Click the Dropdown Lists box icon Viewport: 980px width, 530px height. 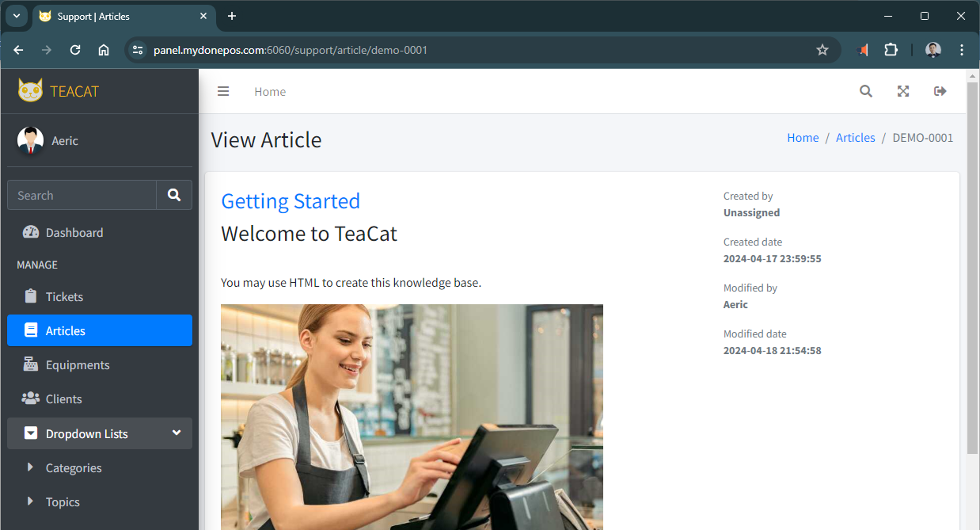pyautogui.click(x=31, y=433)
